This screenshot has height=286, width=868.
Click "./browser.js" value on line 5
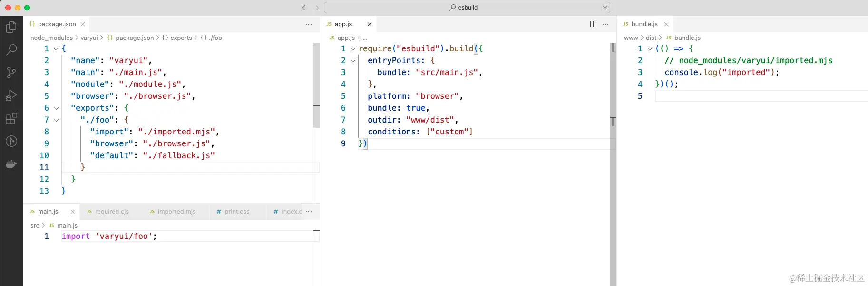(157, 96)
